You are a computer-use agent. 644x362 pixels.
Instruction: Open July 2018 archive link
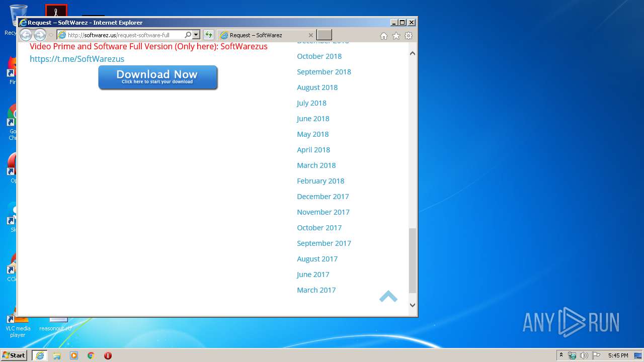pyautogui.click(x=311, y=103)
